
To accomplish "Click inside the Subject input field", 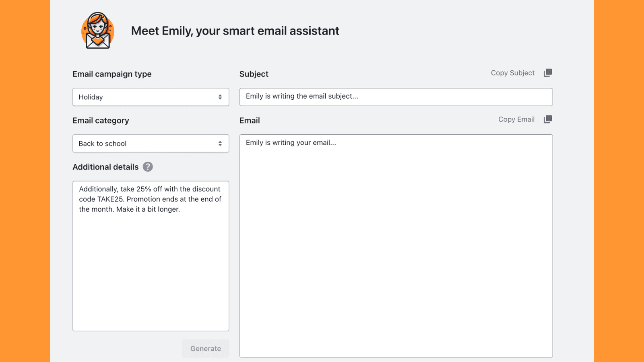I will (x=396, y=97).
